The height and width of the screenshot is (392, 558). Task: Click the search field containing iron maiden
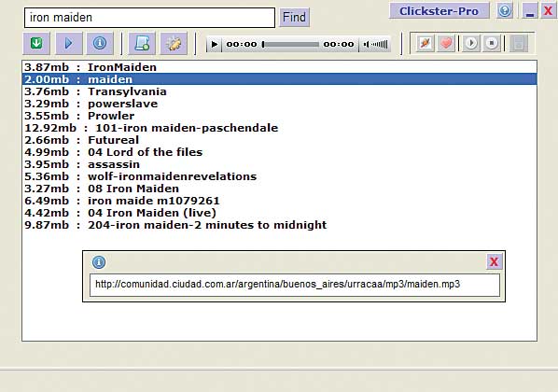coord(150,18)
